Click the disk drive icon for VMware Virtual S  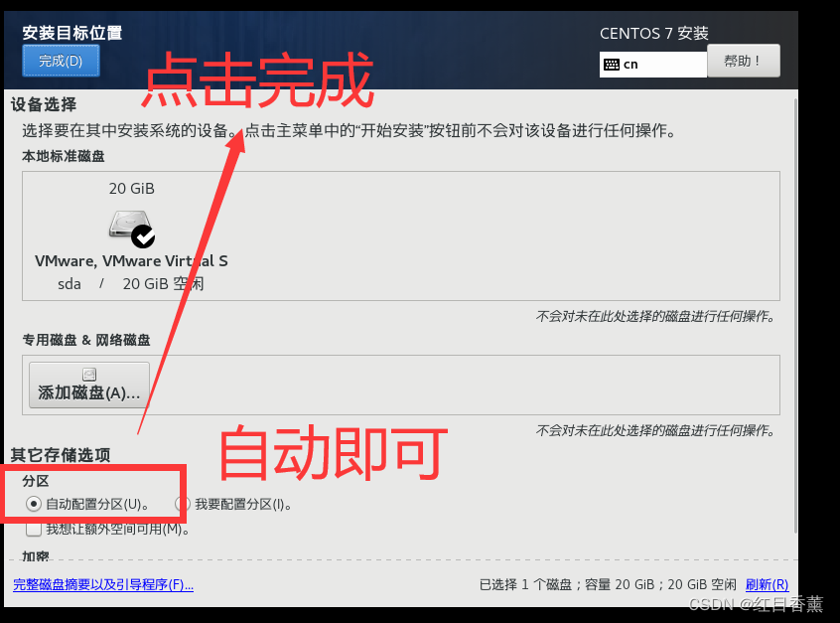point(129,225)
